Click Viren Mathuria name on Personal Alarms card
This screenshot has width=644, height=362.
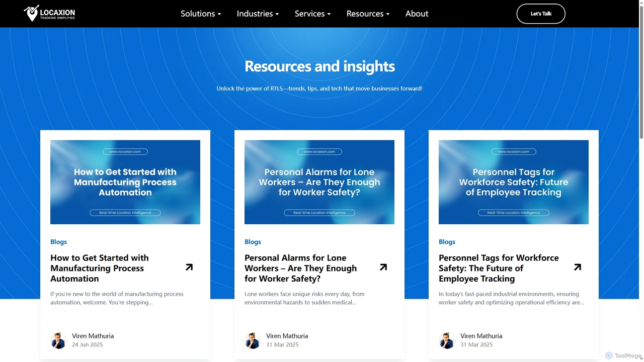coord(287,336)
